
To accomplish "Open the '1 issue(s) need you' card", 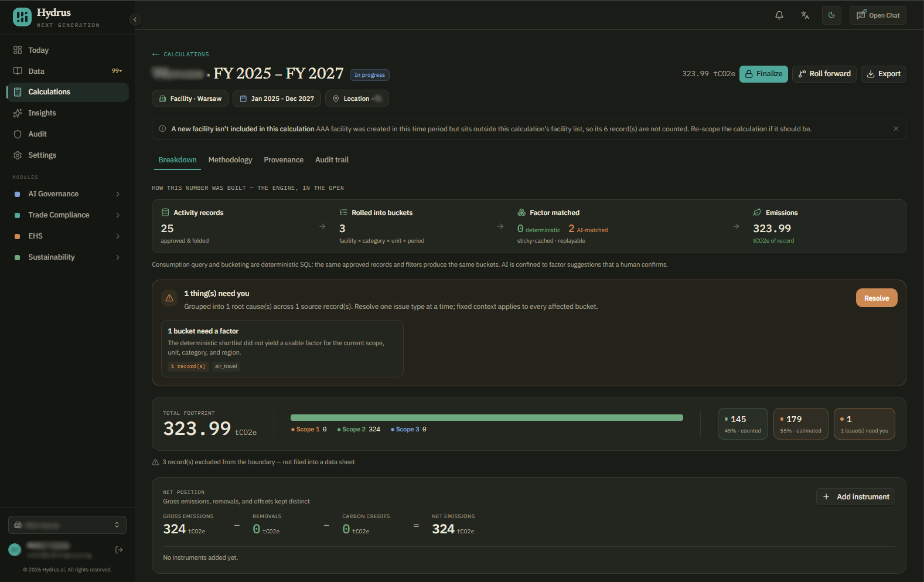I will 864,424.
